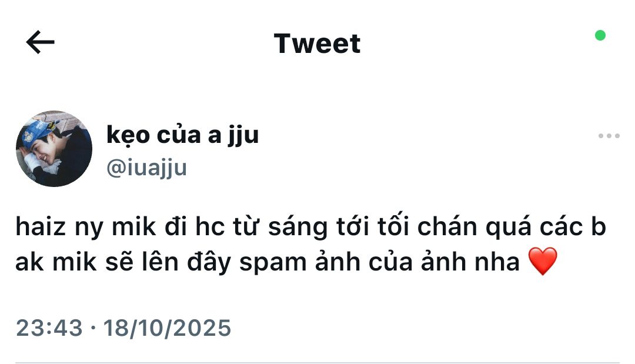This screenshot has width=635, height=364.
Task: Select the 18/10/2025 date
Action: 167,328
